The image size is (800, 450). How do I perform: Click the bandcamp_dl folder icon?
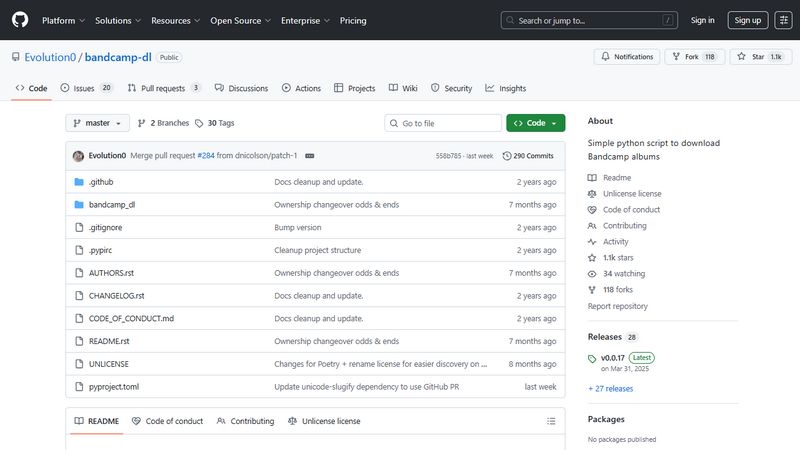click(x=79, y=205)
